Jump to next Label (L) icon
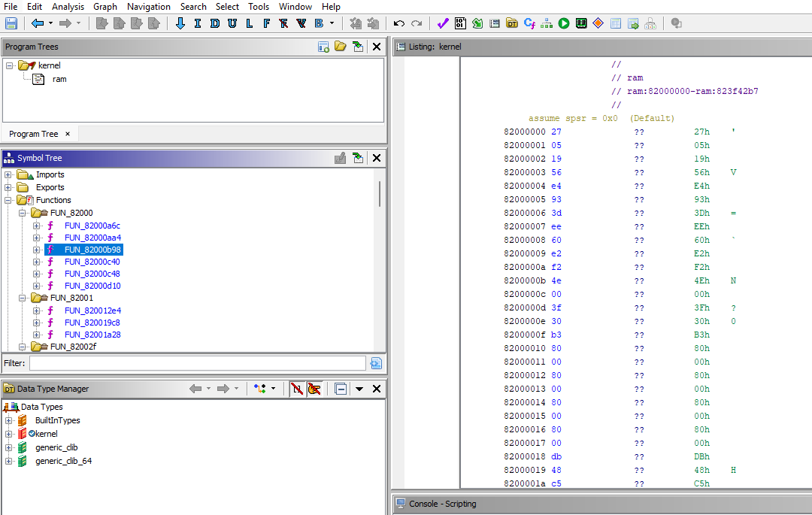This screenshot has width=812, height=515. [249, 23]
